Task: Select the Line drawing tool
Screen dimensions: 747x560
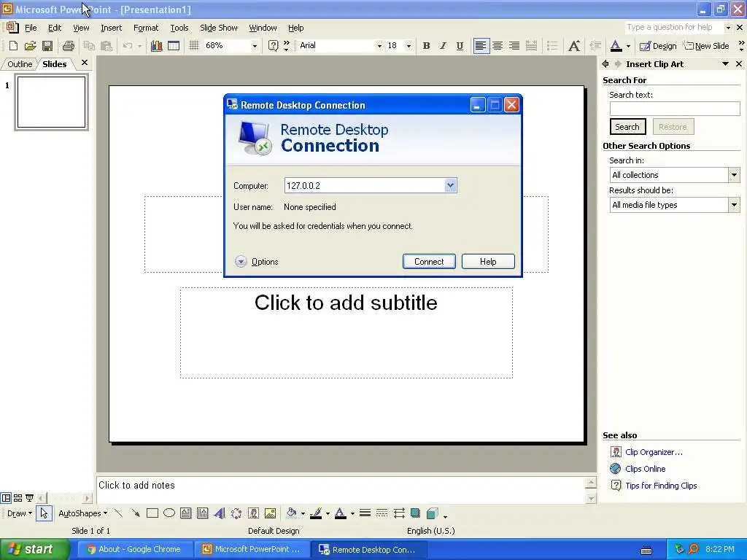Action: point(119,513)
